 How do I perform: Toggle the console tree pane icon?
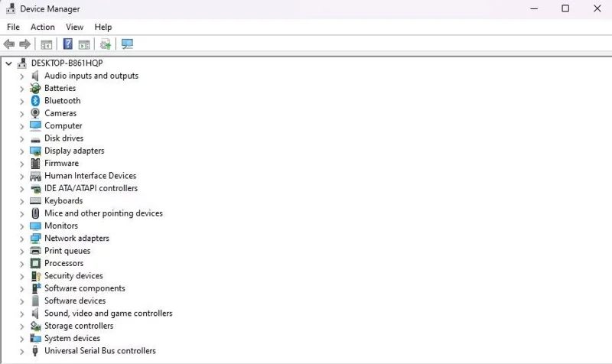(47, 44)
